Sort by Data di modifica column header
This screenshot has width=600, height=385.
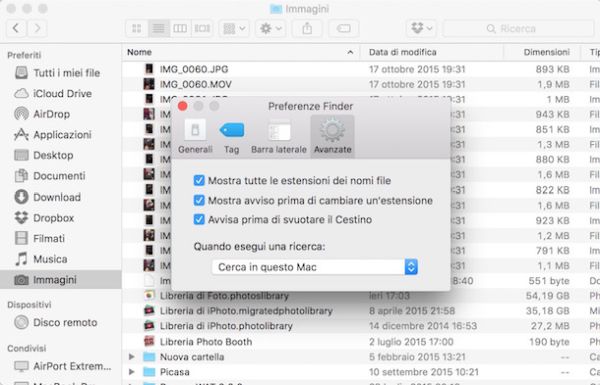point(403,52)
